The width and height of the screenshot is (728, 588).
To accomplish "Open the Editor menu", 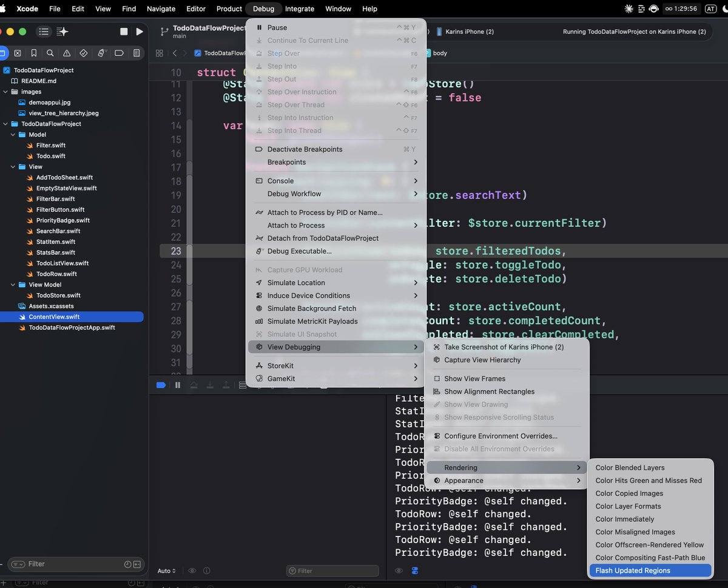I will [x=196, y=8].
